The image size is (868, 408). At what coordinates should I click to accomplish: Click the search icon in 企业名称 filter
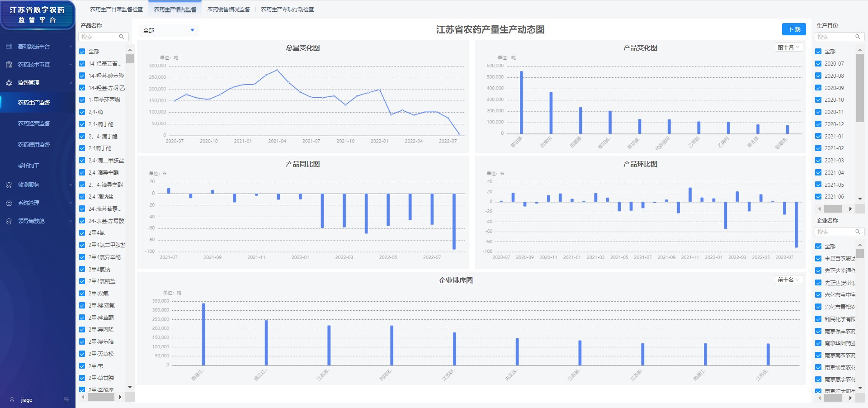(x=857, y=232)
